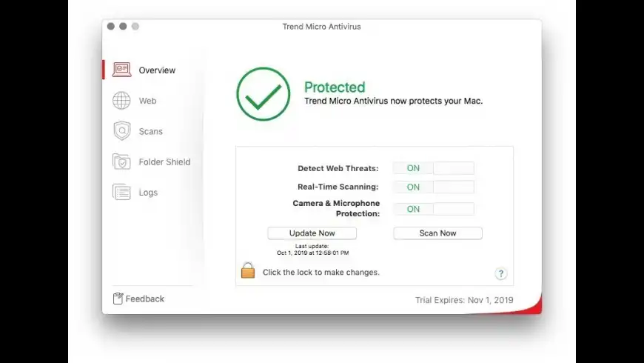644x363 pixels.
Task: Select the Scans shield icon
Action: 121,131
